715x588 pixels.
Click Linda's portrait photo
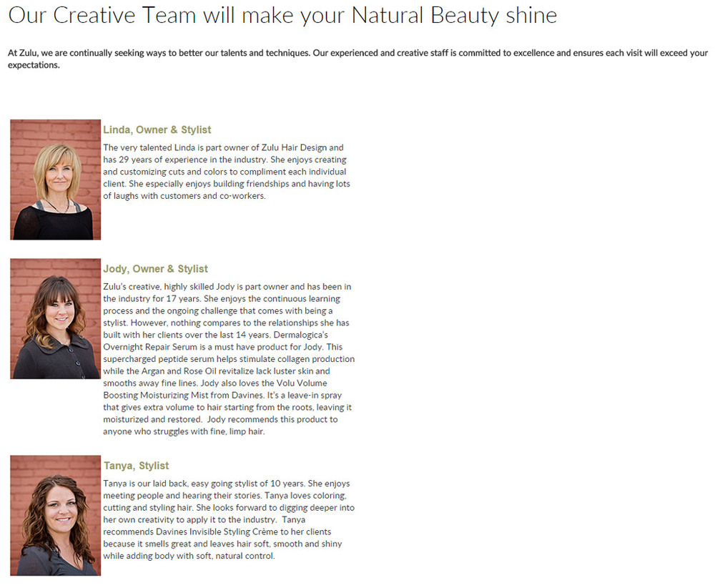pyautogui.click(x=55, y=180)
